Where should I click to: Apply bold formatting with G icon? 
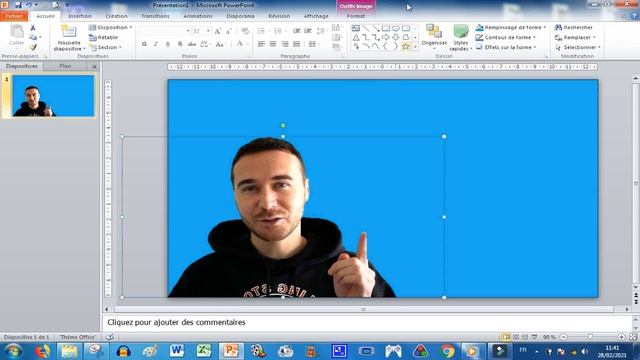144,44
